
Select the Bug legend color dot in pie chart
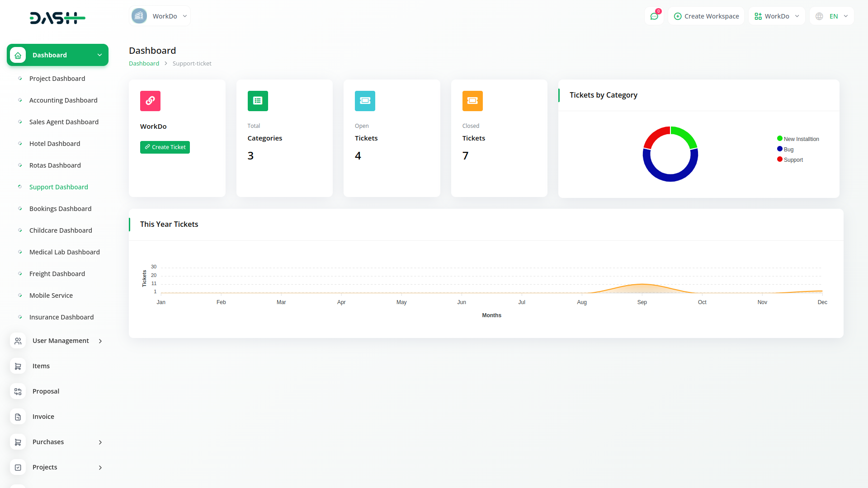pyautogui.click(x=779, y=149)
